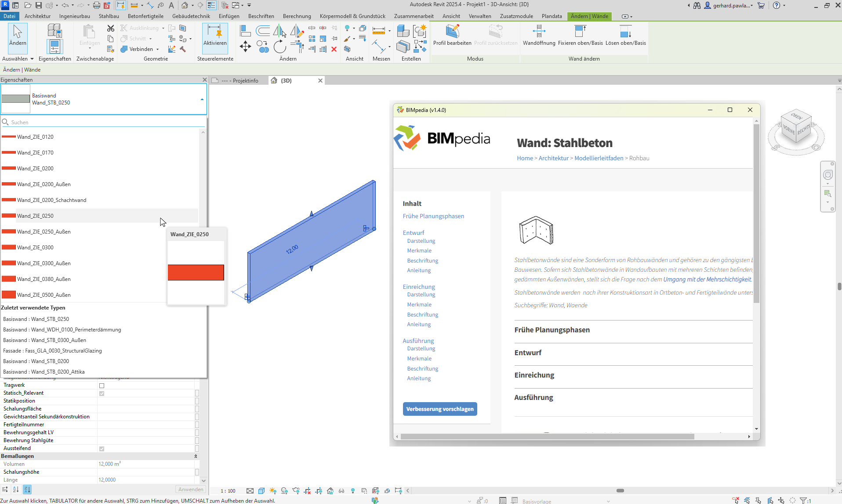Image resolution: width=842 pixels, height=504 pixels.
Task: Click Lösen oben/Basis icon
Action: point(625,34)
